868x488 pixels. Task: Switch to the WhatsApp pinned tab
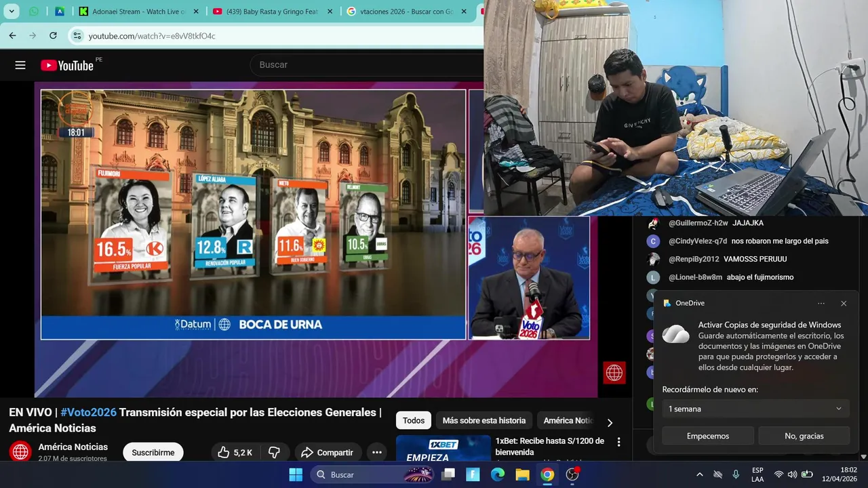click(34, 12)
